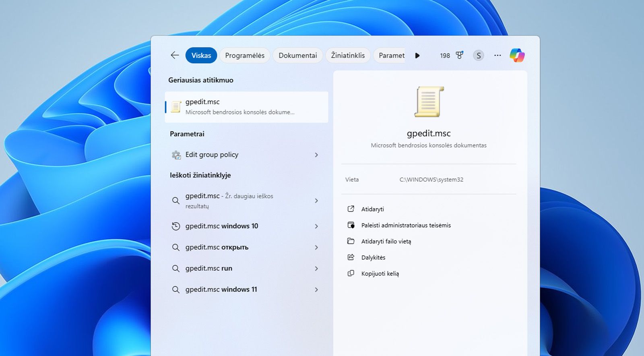Image resolution: width=644 pixels, height=356 pixels.
Task: Click the Kopijuoti kelią copy icon
Action: click(x=351, y=273)
